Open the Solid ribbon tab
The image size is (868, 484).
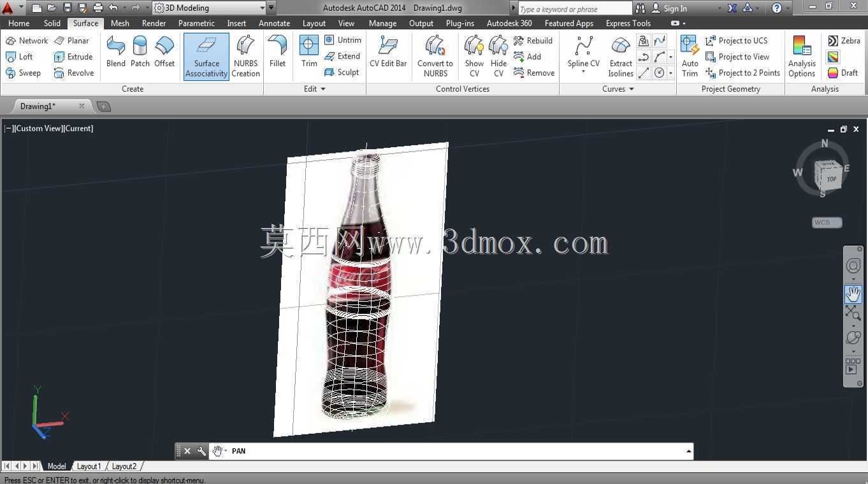coord(52,23)
